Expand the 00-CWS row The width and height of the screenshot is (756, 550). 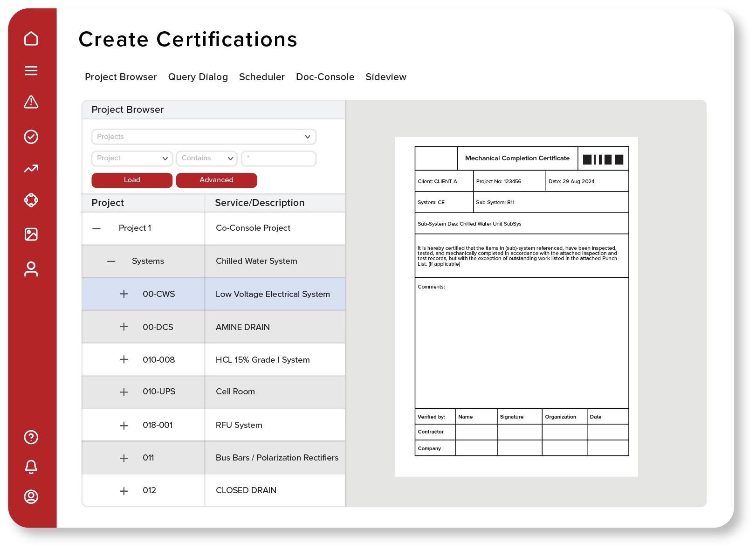tap(124, 294)
